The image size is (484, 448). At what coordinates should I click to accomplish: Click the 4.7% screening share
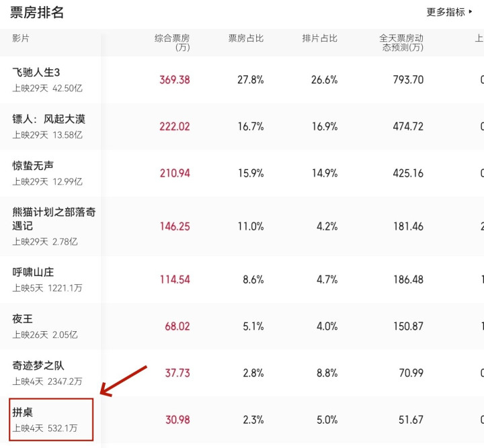(x=327, y=279)
